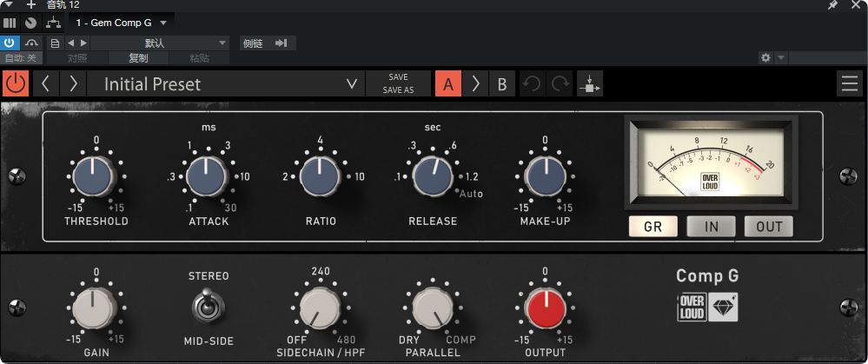Open the 1 - Gem Comp G dropdown
868x364 pixels.
pos(122,23)
